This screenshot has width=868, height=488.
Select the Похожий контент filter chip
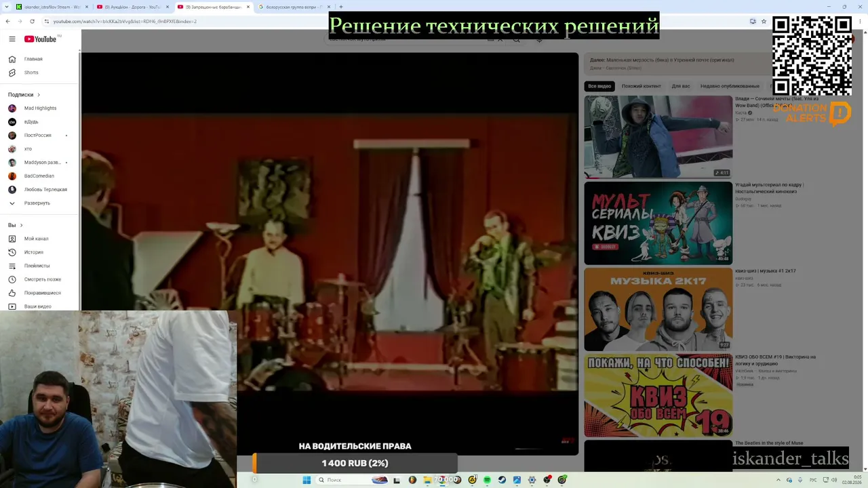tap(641, 86)
